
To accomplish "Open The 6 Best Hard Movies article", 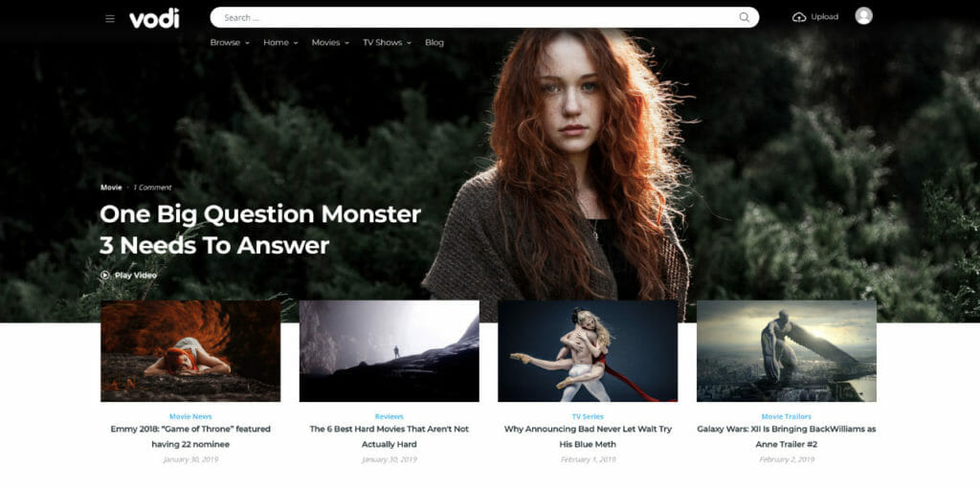I will coord(390,436).
